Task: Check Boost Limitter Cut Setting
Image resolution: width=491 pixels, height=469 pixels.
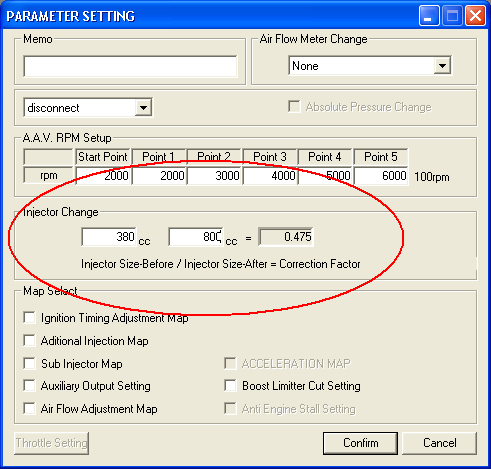Action: 230,385
